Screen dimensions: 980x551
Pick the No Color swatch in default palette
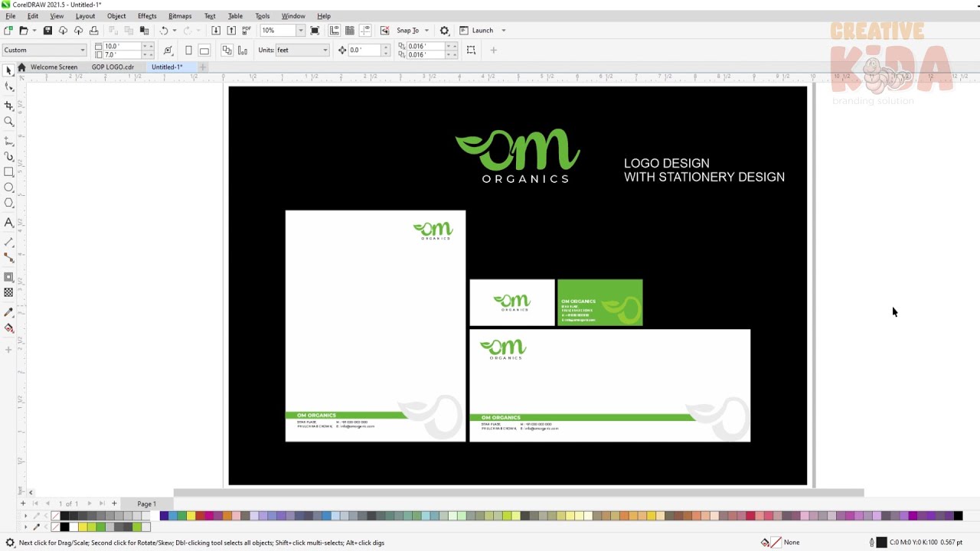point(55,516)
